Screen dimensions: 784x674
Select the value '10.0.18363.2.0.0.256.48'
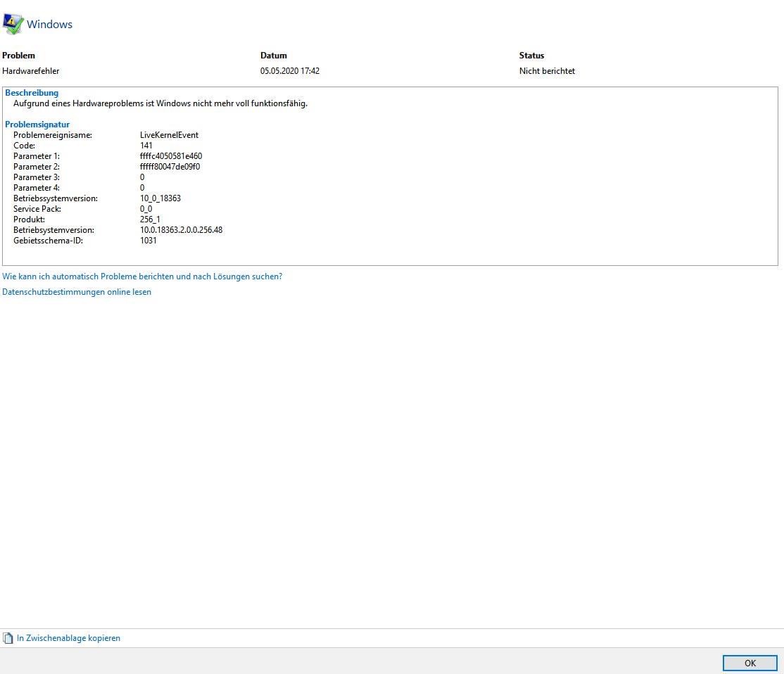click(181, 230)
